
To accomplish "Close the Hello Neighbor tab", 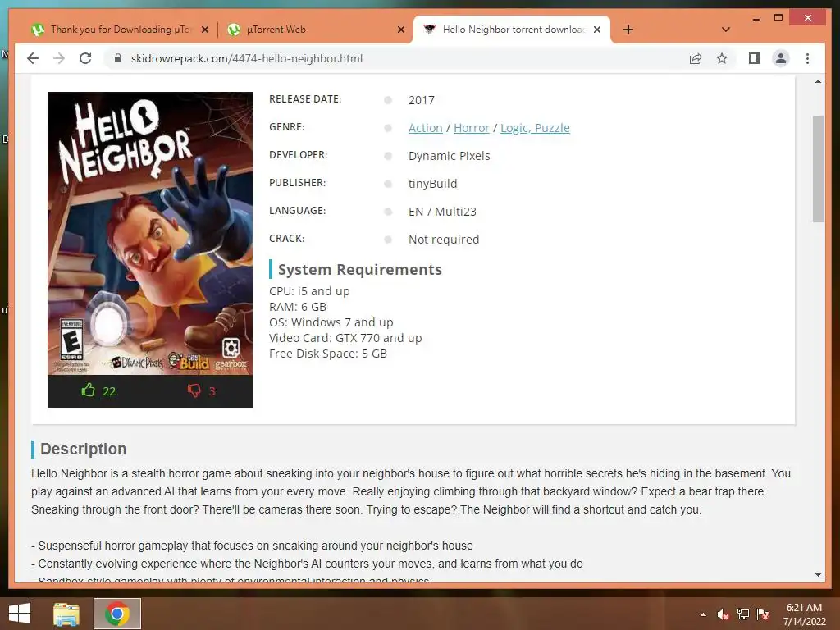I will click(x=597, y=30).
